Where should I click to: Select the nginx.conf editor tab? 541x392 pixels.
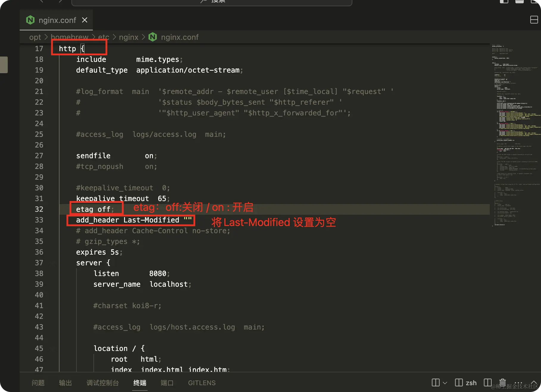(56, 20)
